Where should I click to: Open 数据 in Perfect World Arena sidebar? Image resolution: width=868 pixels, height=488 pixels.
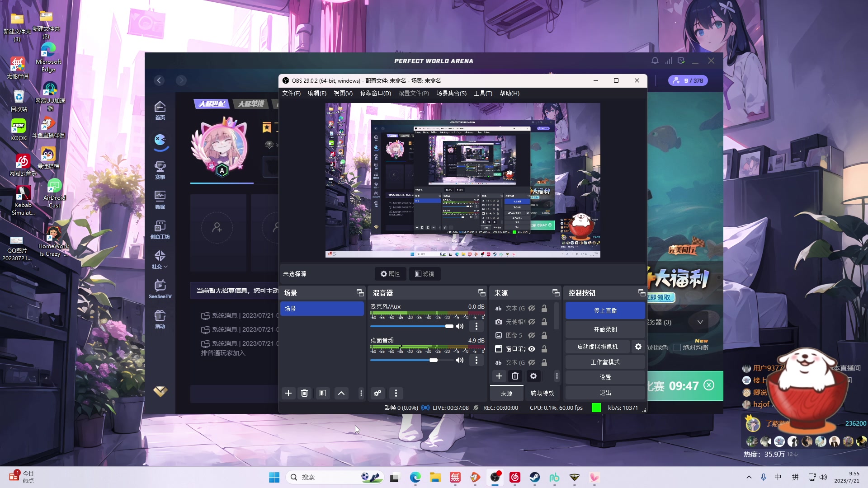pos(160,200)
